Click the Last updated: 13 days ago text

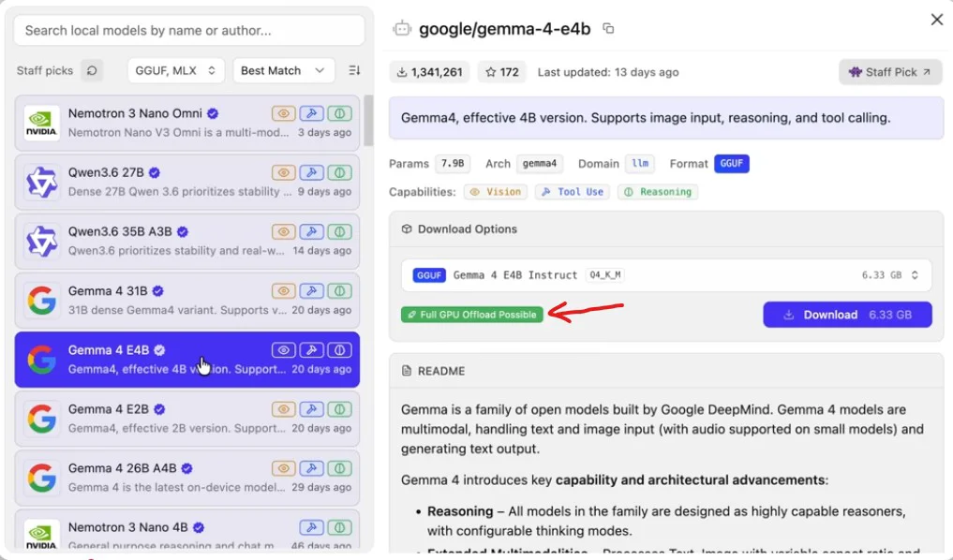coord(608,72)
